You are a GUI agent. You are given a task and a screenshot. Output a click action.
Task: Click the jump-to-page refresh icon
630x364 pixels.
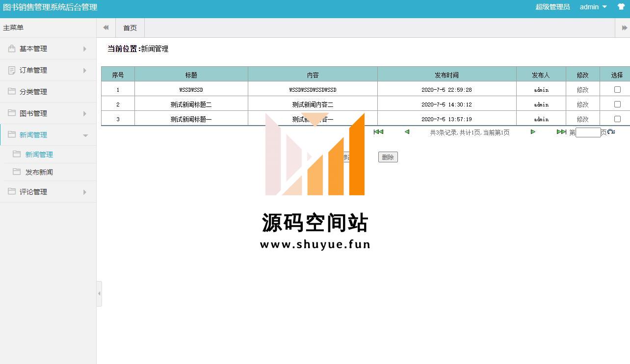(611, 131)
